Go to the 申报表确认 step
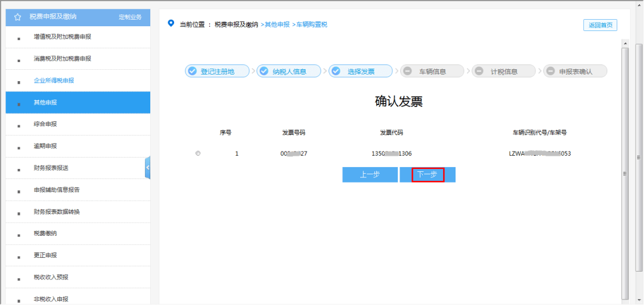Viewport: 644px width, 305px height. (x=575, y=71)
